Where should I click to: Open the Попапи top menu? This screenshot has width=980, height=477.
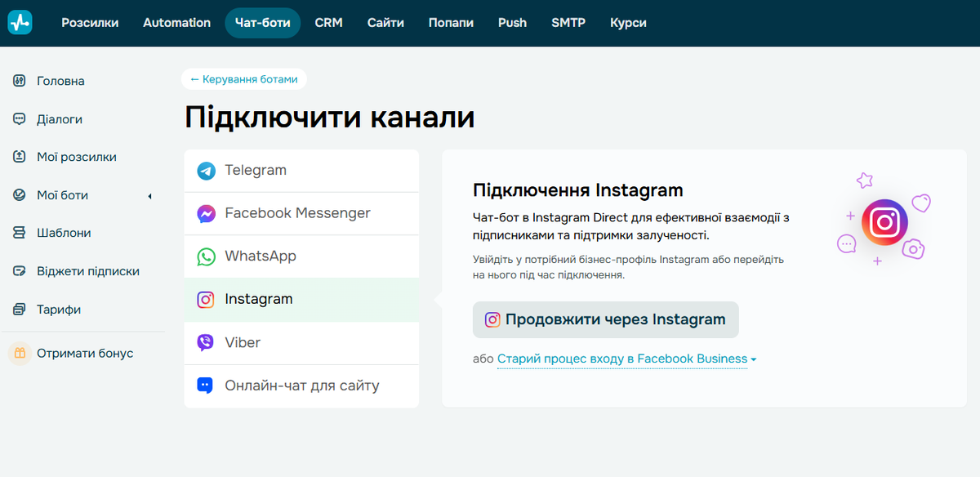point(451,23)
